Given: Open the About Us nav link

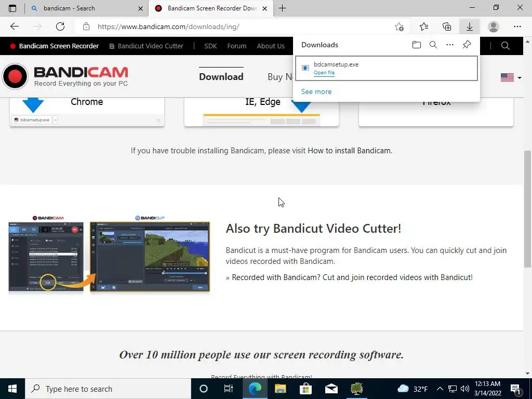Looking at the screenshot, I should coord(270,46).
